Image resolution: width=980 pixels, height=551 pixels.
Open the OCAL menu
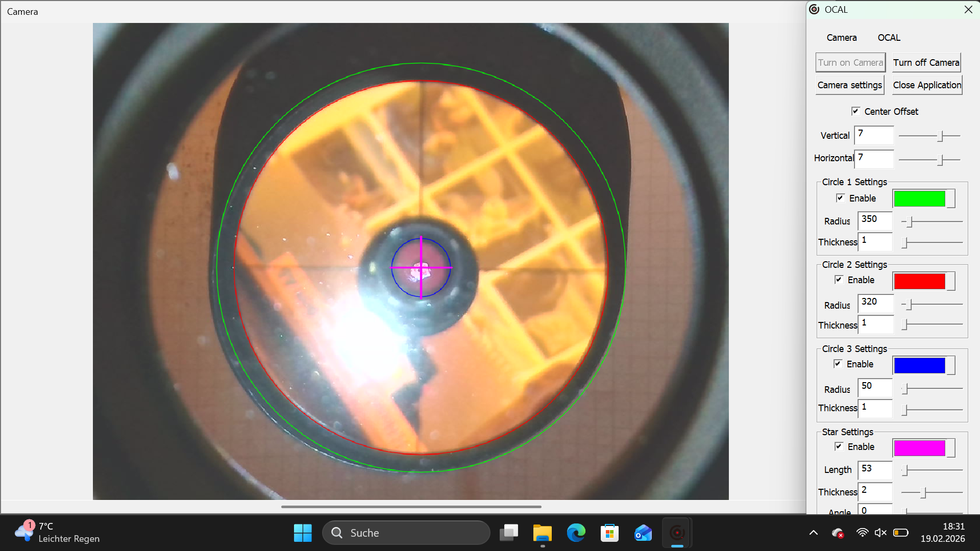pos(889,38)
